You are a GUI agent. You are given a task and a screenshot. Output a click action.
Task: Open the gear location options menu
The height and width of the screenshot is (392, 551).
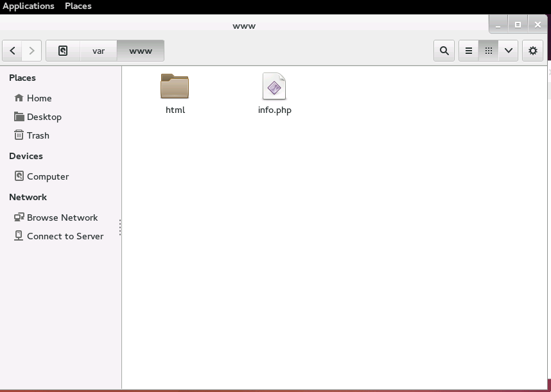[x=533, y=51]
